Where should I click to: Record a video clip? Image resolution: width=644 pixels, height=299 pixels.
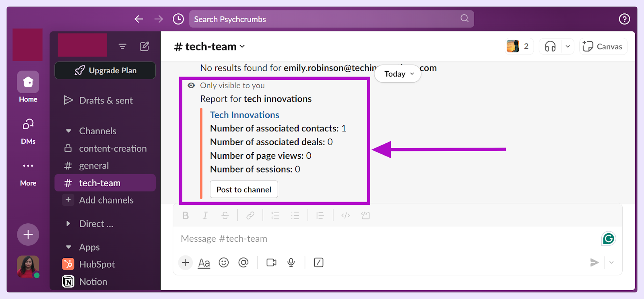272,263
